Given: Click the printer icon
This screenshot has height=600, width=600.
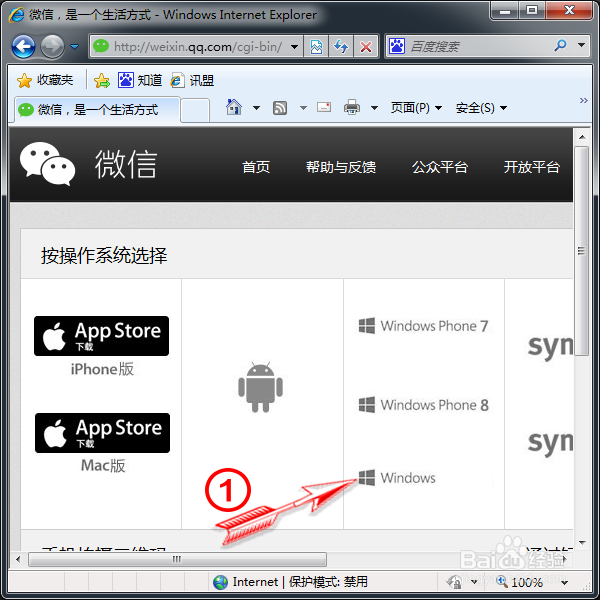Looking at the screenshot, I should click(352, 107).
